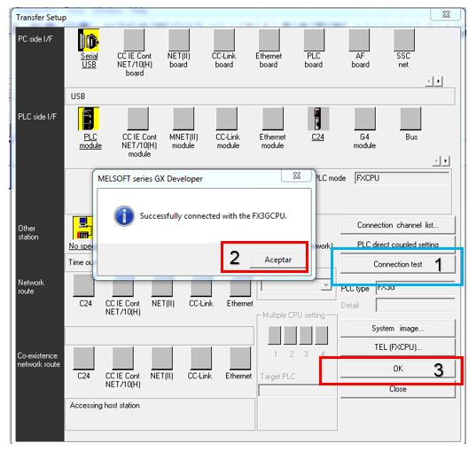The width and height of the screenshot is (476, 451).
Task: Click C24 icon in Co-existence network route
Action: pyautogui.click(x=84, y=359)
